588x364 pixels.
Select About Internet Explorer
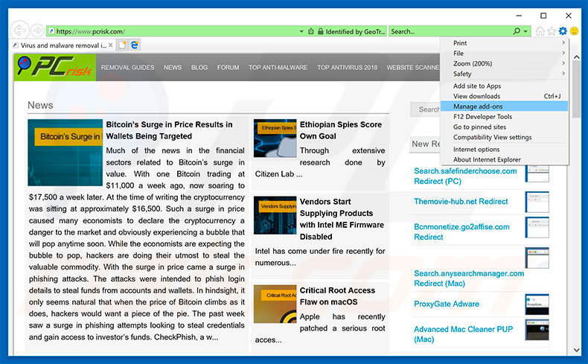point(504,159)
